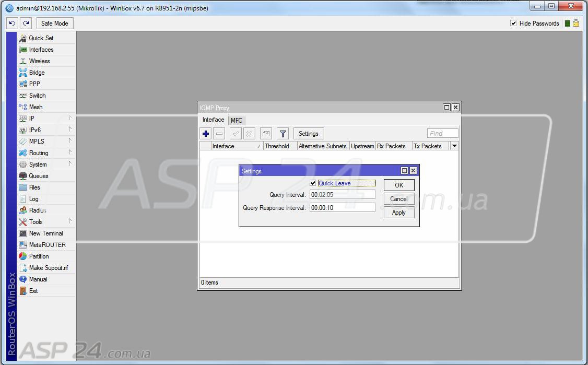The image size is (588, 365).
Task: Open the Wireless section icon
Action: click(x=23, y=61)
